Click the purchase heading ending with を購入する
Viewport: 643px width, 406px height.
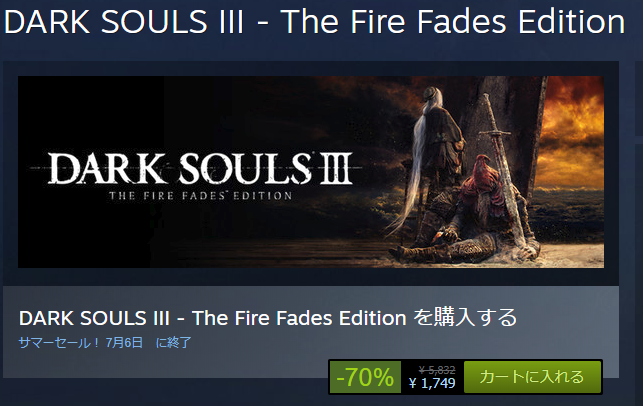pos(268,318)
